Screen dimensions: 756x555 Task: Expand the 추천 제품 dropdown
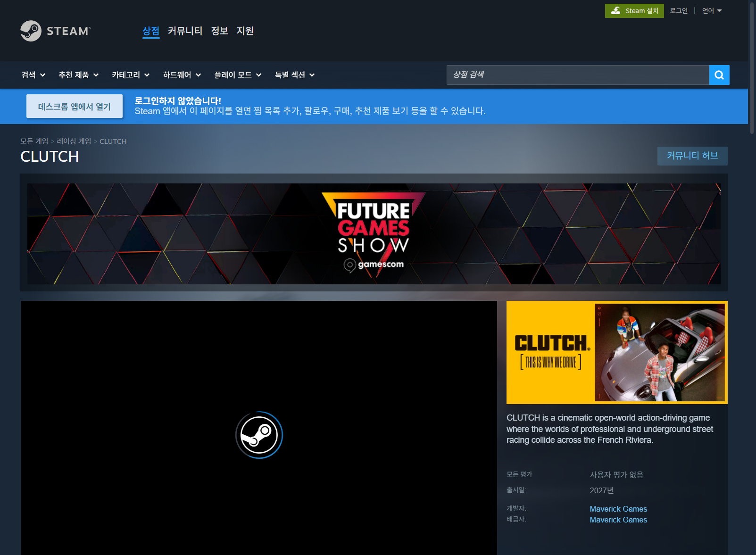click(79, 75)
